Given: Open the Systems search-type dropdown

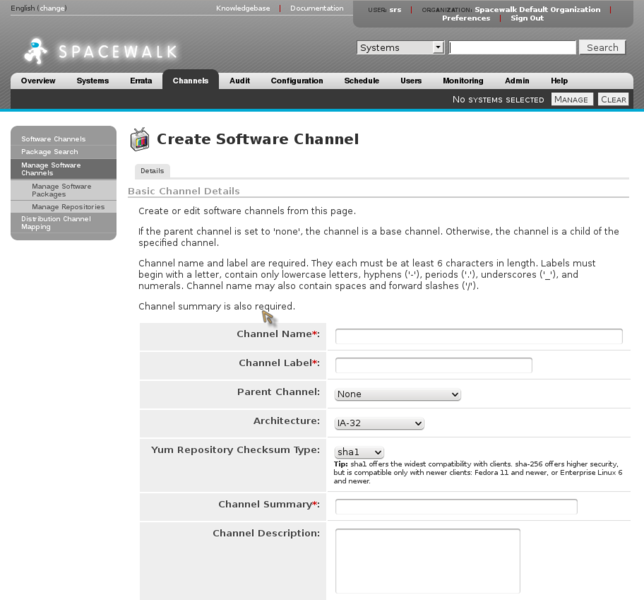Looking at the screenshot, I should point(400,48).
